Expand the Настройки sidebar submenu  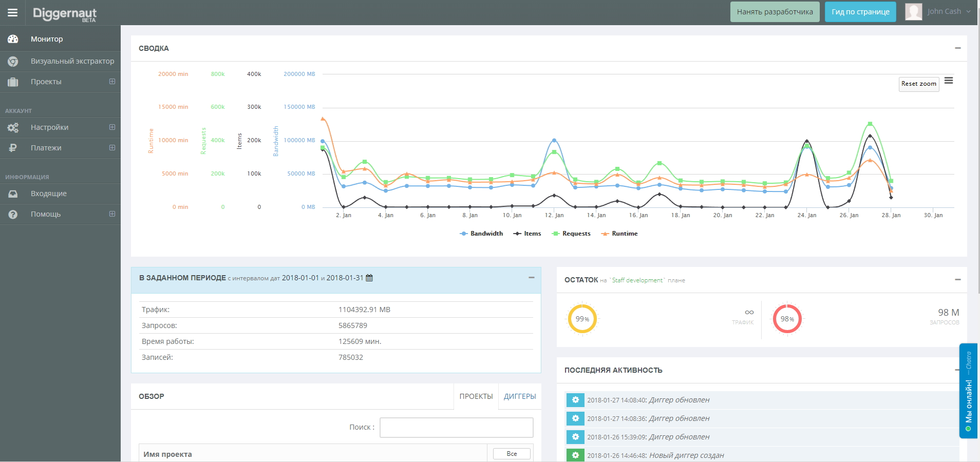[112, 127]
